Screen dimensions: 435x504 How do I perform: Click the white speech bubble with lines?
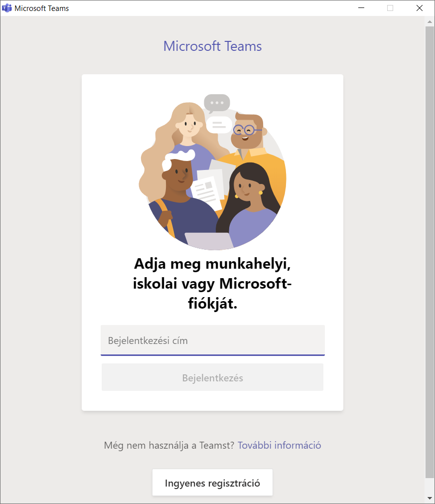coord(219,125)
